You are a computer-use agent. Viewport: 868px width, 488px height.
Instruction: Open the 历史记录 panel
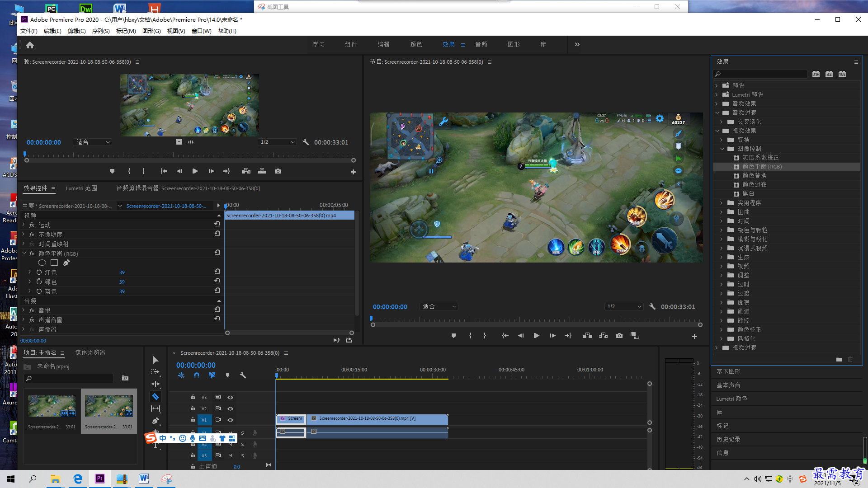click(728, 439)
